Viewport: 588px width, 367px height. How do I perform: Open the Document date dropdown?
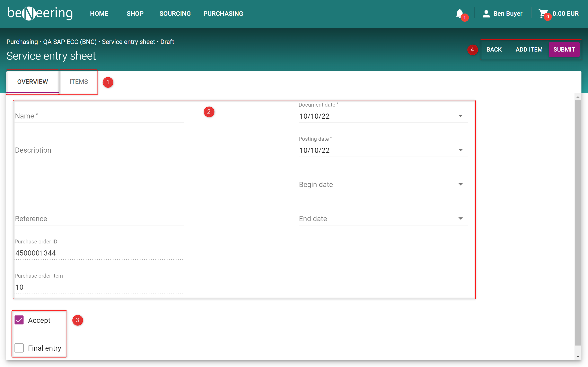coord(460,116)
